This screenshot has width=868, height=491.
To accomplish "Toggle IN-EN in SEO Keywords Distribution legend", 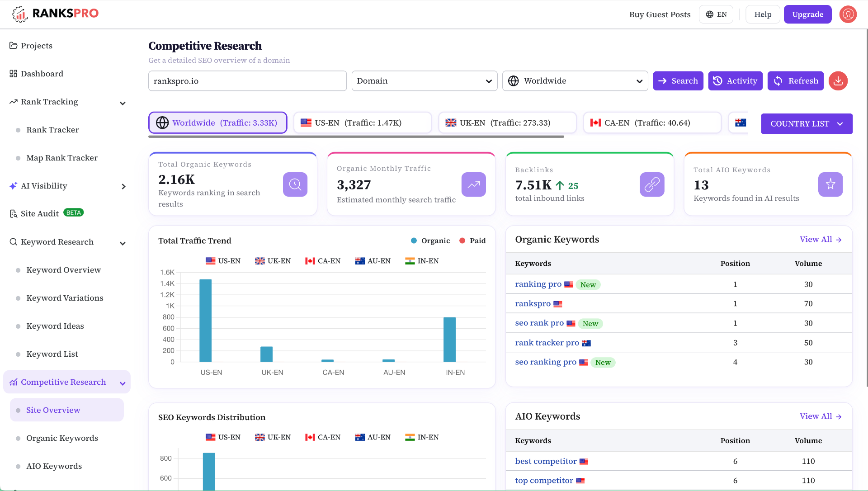I will pyautogui.click(x=422, y=437).
